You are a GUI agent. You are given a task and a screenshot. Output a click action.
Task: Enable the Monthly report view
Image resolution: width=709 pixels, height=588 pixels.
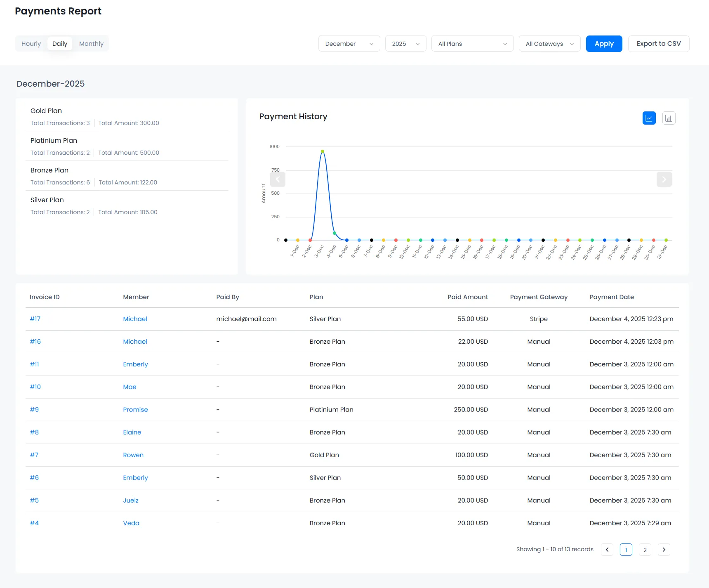pos(91,43)
